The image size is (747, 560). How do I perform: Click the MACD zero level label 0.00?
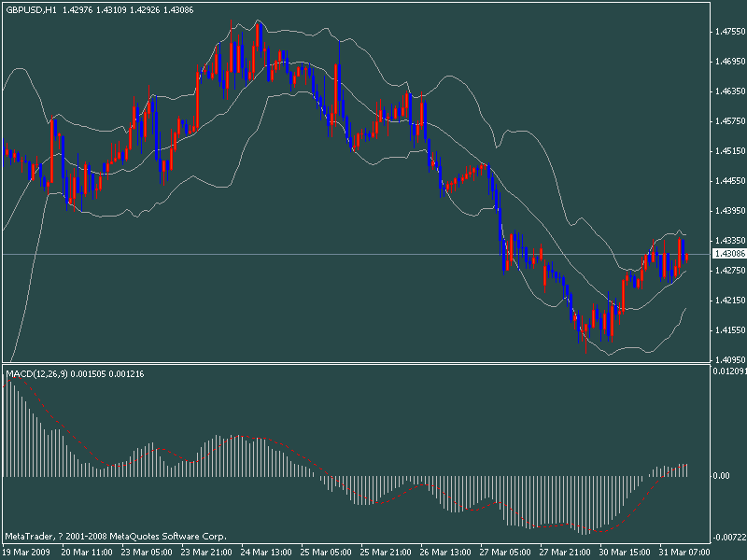[x=722, y=476]
